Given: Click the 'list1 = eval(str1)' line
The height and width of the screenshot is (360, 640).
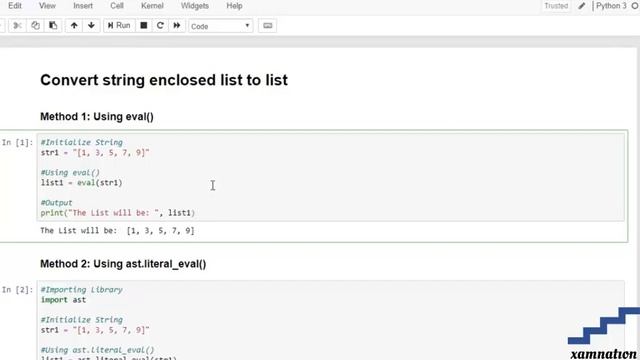Looking at the screenshot, I should (x=82, y=183).
